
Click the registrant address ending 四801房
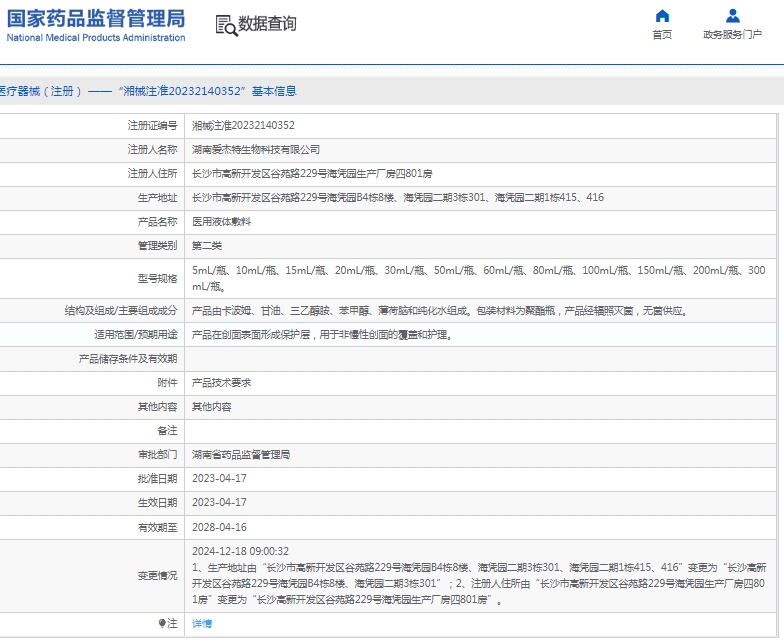tap(312, 174)
